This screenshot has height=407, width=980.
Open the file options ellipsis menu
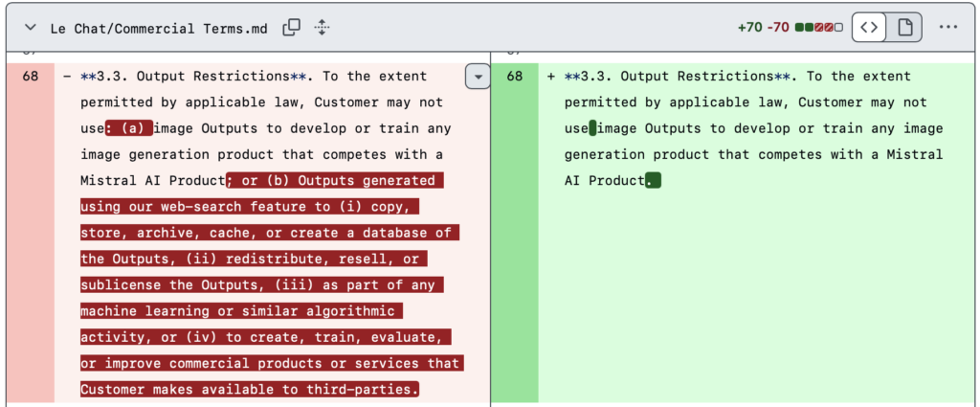948,27
